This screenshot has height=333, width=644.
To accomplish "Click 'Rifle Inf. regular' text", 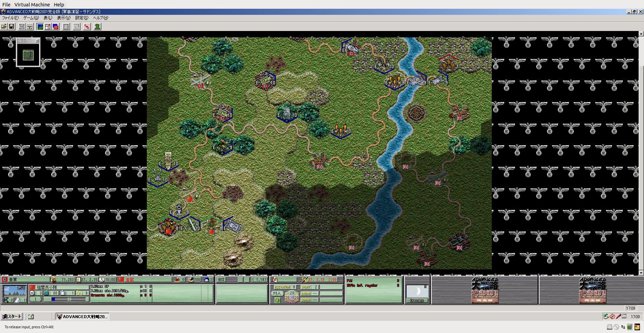I will coord(362,285).
